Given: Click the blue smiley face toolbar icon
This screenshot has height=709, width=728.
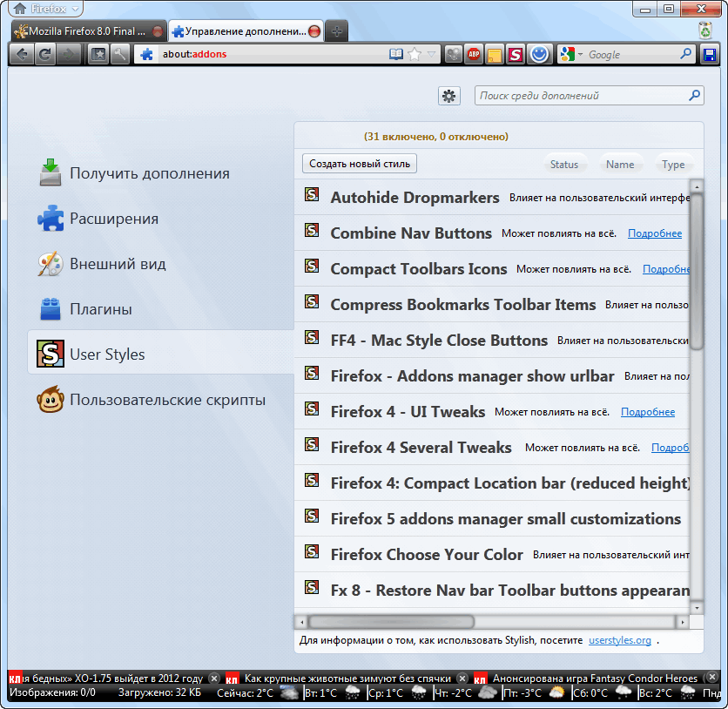Looking at the screenshot, I should point(540,54).
